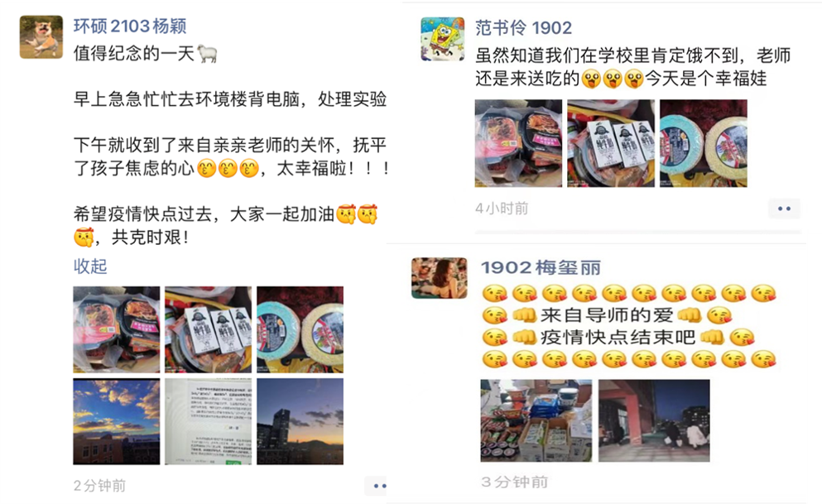Image resolution: width=822 pixels, height=504 pixels.
Task: View the instant noodle bowls photo in 杨颖's post
Action: click(x=300, y=329)
